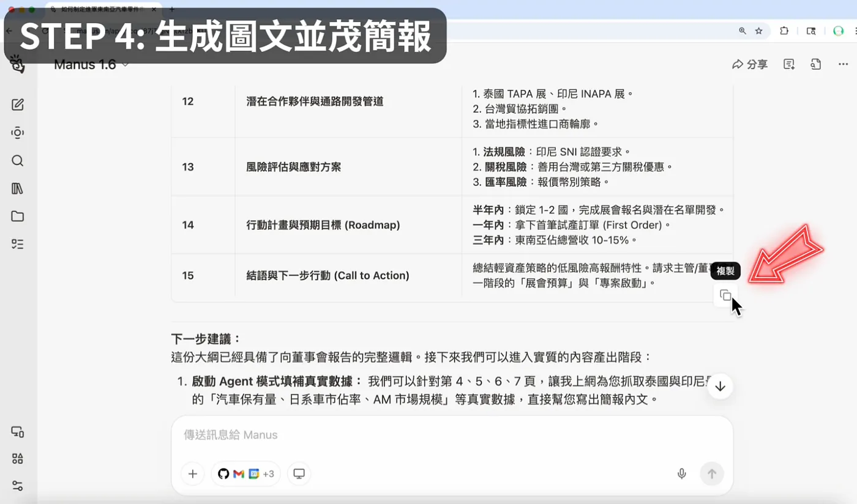Screen dimensions: 857x504
Task: Open search from the left sidebar
Action: (18, 161)
